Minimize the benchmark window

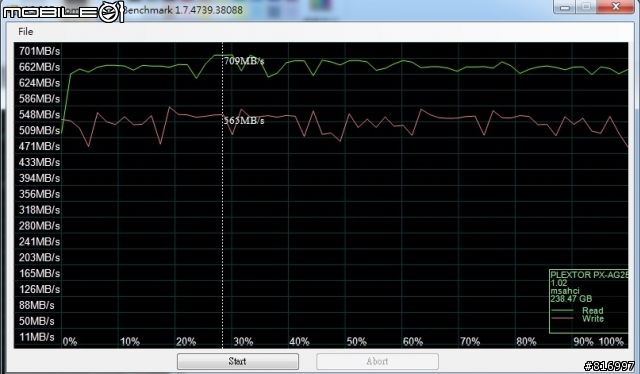565,7
